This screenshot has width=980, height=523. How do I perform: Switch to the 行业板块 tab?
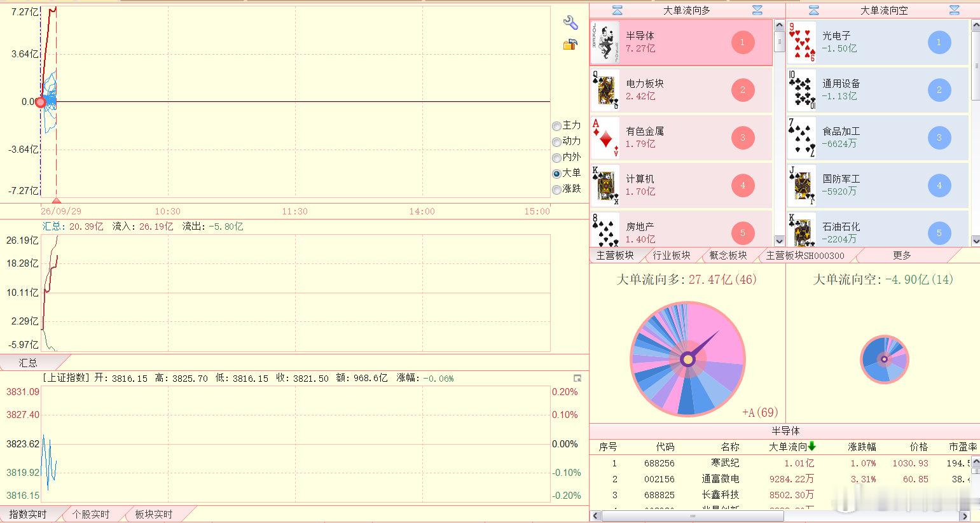tap(672, 255)
